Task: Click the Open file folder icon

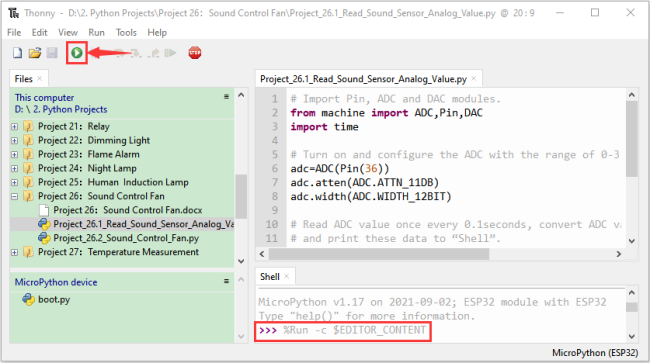Action: 35,53
